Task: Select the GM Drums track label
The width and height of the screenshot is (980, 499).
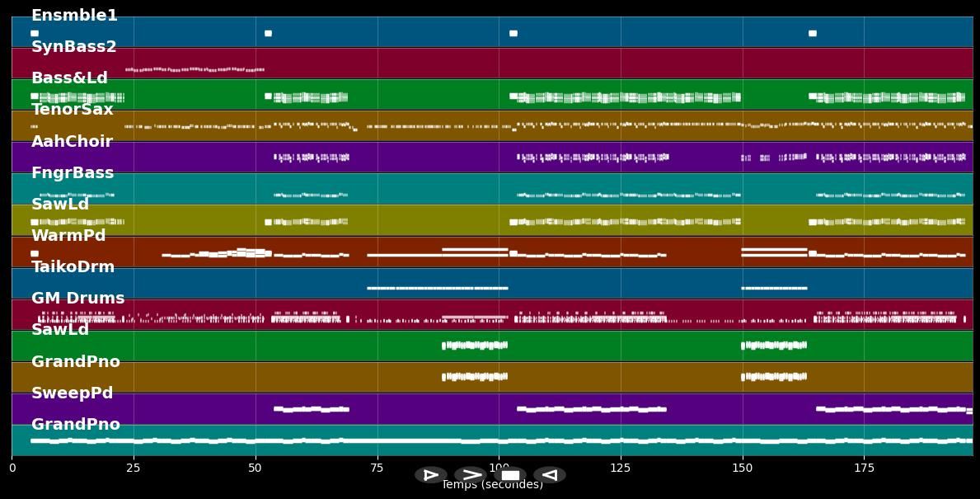Action: (77, 299)
